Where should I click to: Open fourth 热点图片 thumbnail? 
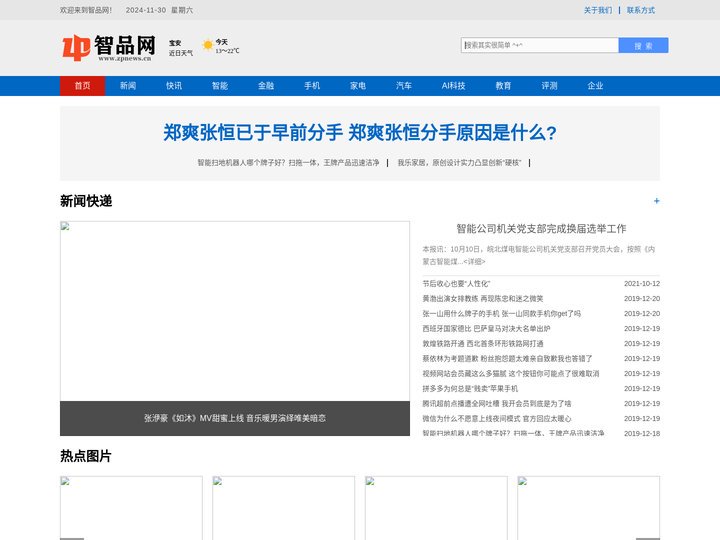click(589, 508)
